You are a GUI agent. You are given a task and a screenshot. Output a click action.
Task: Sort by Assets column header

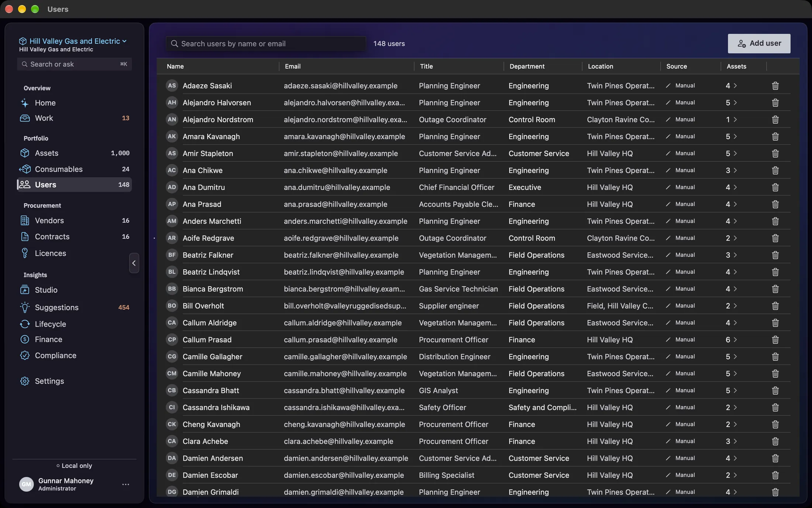point(736,67)
